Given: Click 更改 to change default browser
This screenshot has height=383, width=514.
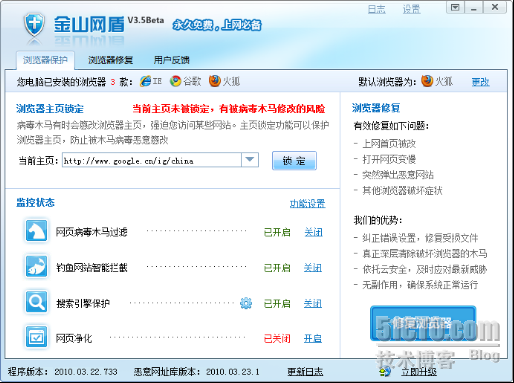Looking at the screenshot, I should (x=480, y=82).
